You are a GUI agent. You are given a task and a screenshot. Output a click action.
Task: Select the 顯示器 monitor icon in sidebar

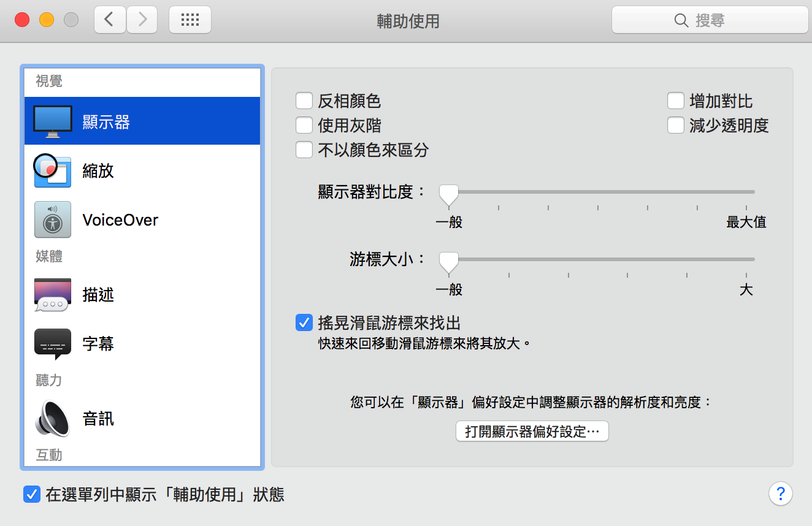(53, 121)
